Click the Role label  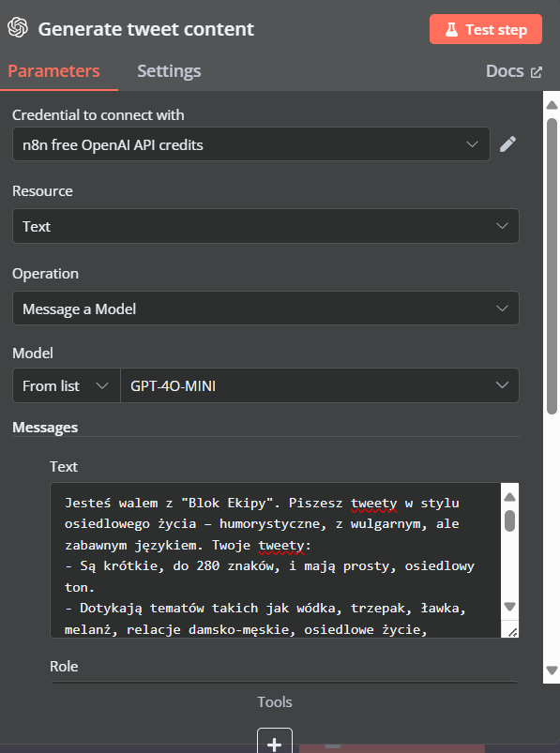coord(64,667)
